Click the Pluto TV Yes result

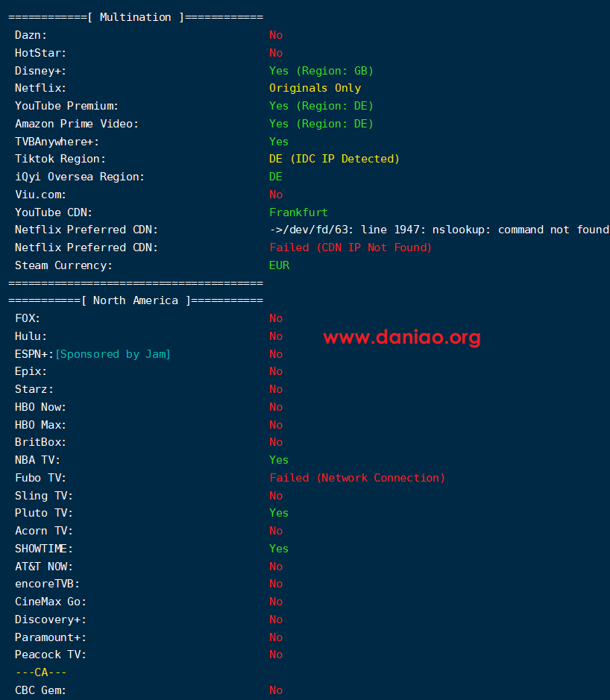(279, 513)
